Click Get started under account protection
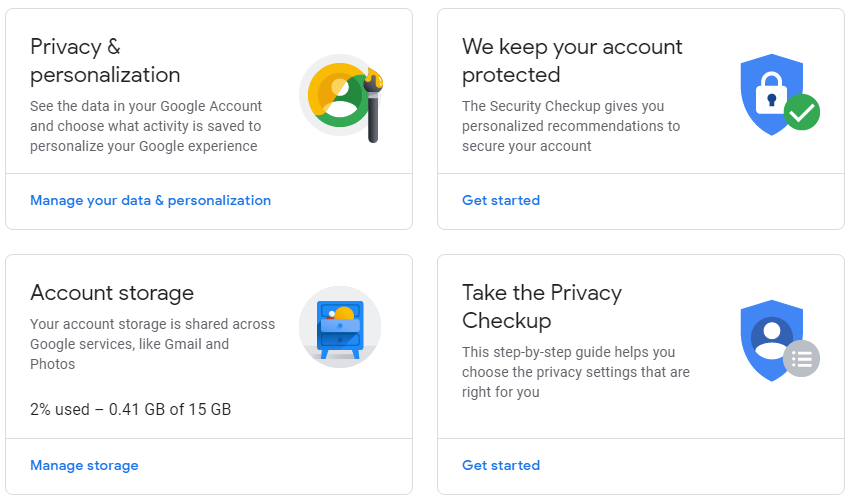850x501 pixels. (x=501, y=200)
